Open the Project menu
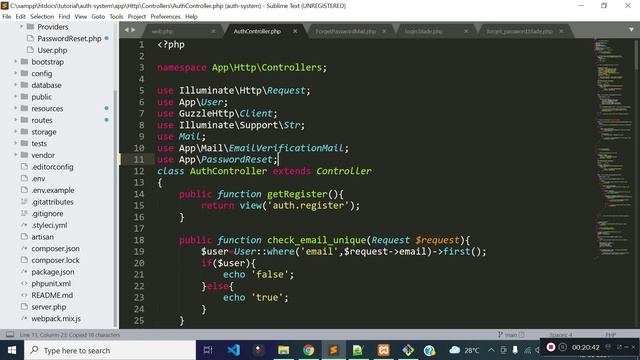 pyautogui.click(x=136, y=16)
